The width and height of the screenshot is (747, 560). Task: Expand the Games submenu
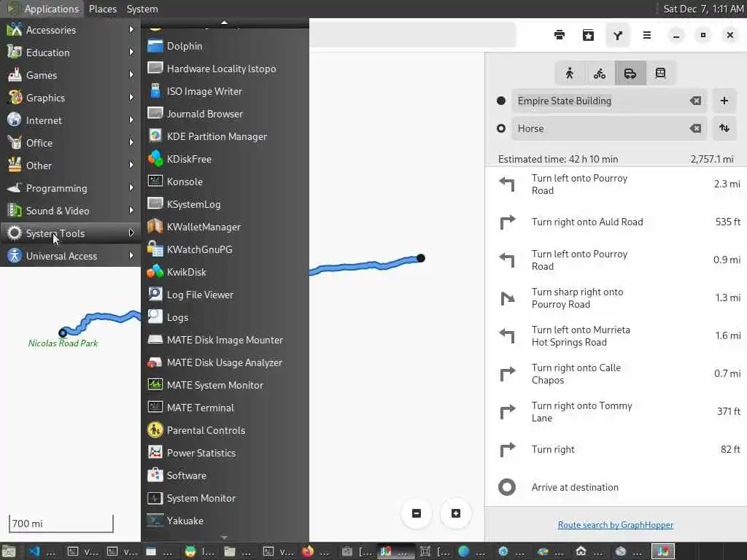71,75
